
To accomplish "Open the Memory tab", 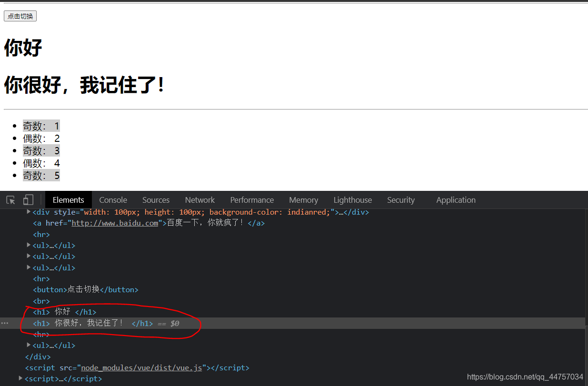I will click(x=303, y=200).
